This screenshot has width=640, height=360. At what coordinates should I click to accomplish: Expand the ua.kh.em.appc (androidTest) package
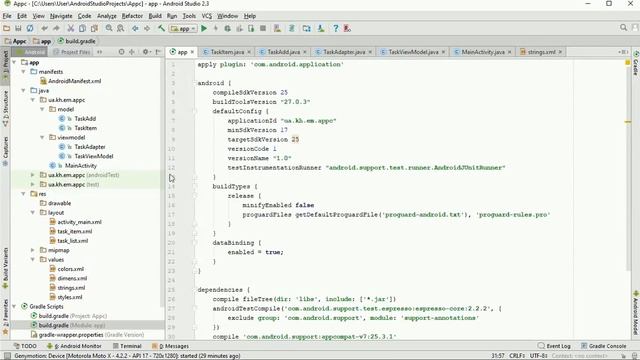(33, 175)
